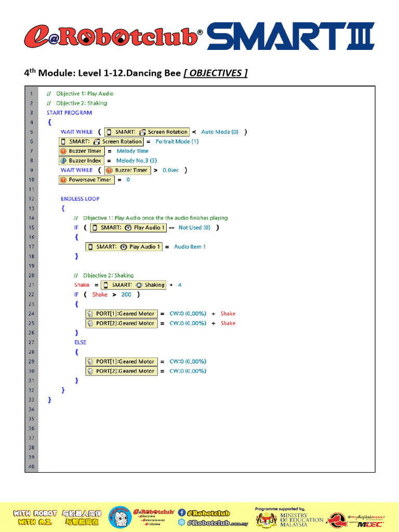This screenshot has height=532, width=399.
Task: Click the 'IF' keyword on line 15
Action: click(x=76, y=228)
